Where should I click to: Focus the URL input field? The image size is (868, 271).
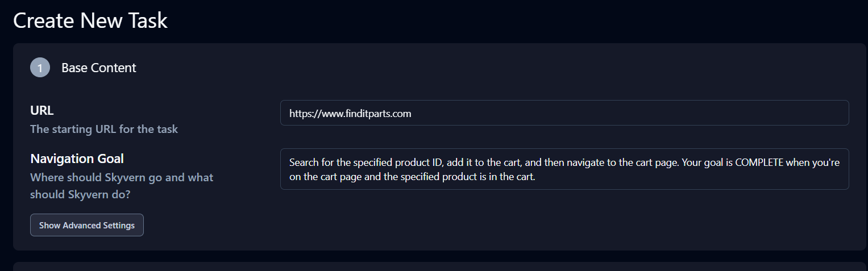coord(564,113)
